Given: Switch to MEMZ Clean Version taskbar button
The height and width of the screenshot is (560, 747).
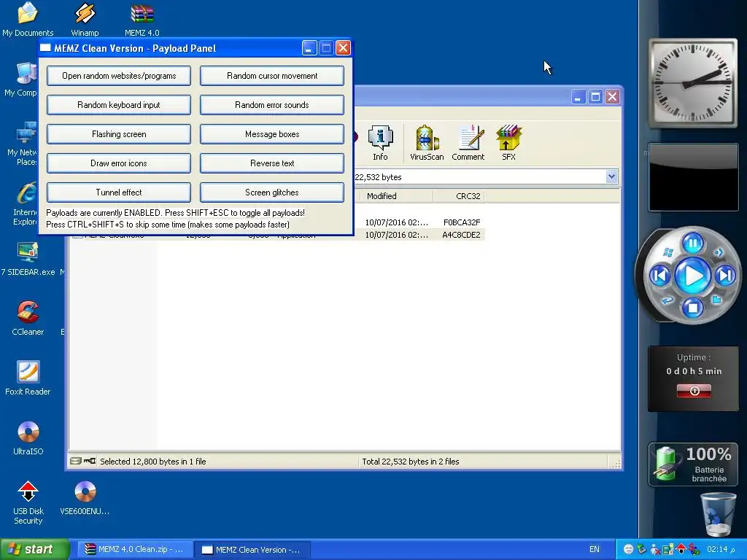Looking at the screenshot, I should 252,550.
